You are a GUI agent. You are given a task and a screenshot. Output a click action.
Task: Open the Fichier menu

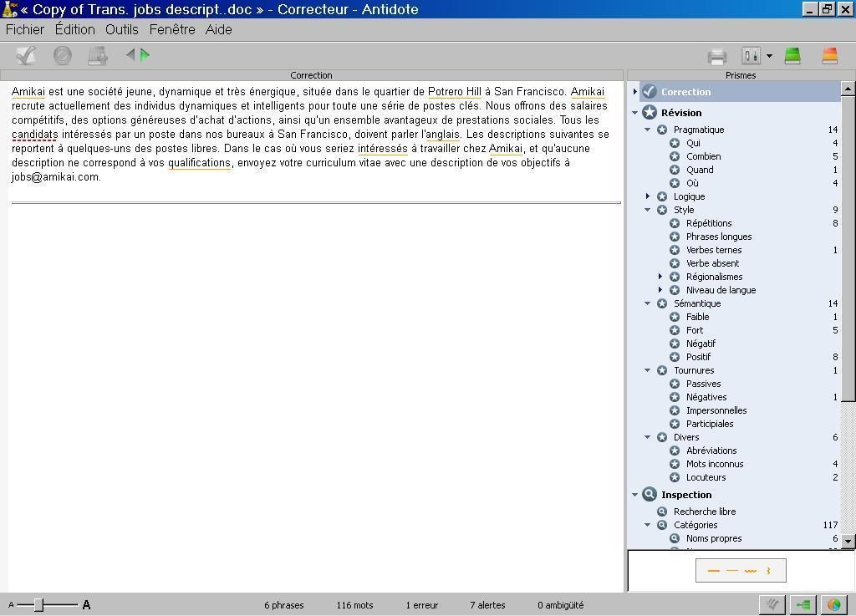coord(25,29)
